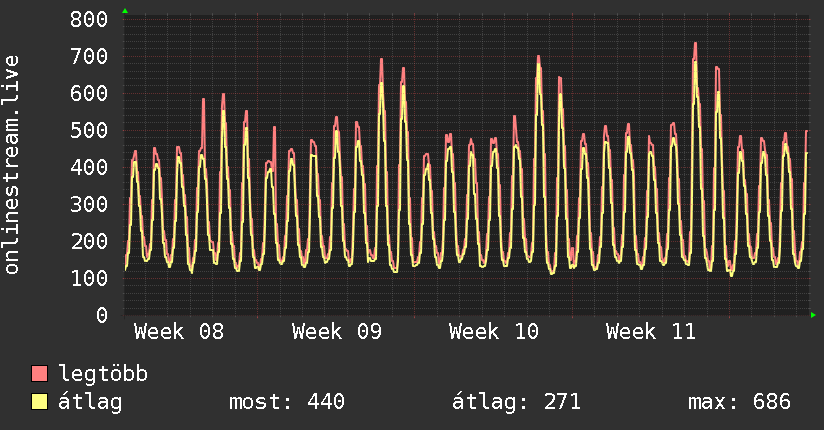
Task: Click the 'átlag: 271' average statistic
Action: 517,402
